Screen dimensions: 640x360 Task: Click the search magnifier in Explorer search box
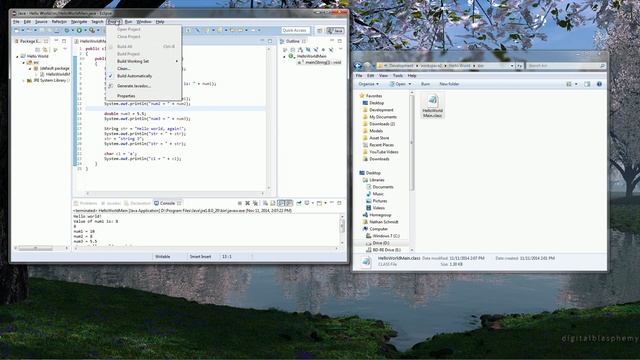[x=603, y=66]
